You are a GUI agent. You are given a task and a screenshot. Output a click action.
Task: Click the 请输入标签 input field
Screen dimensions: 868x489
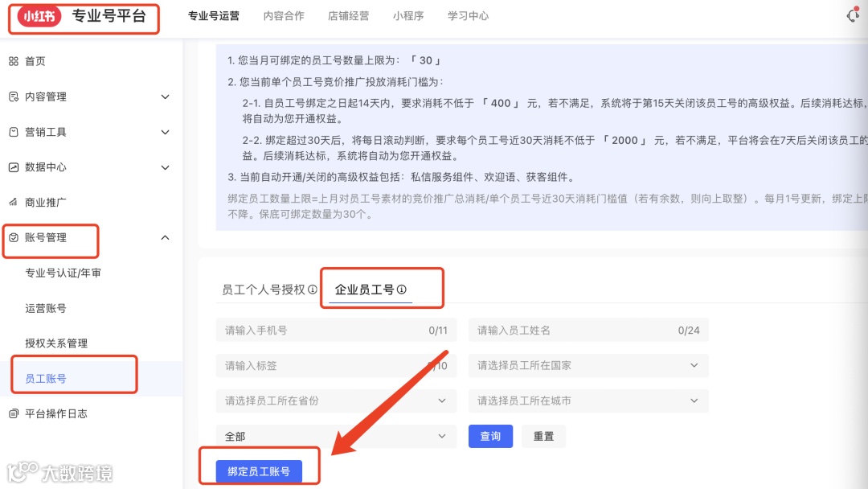click(336, 365)
